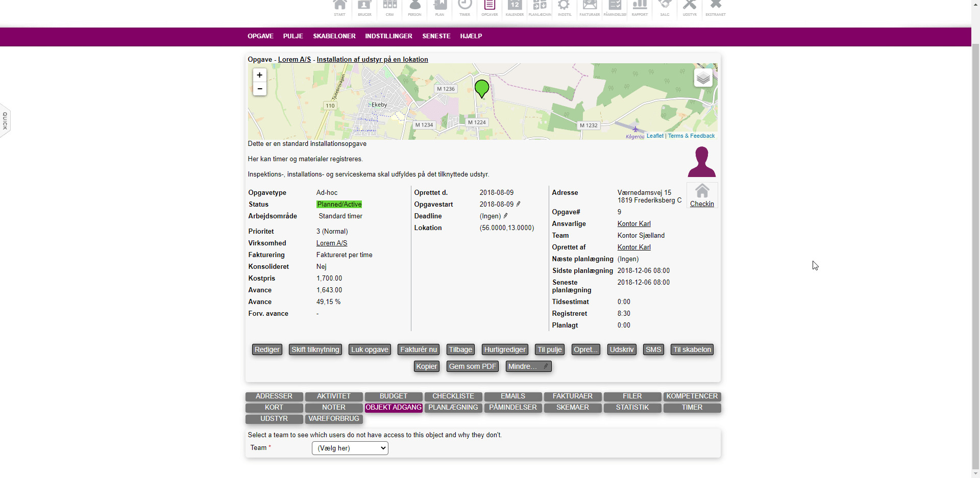
Task: Open the SKABELONER menu
Action: point(334,36)
